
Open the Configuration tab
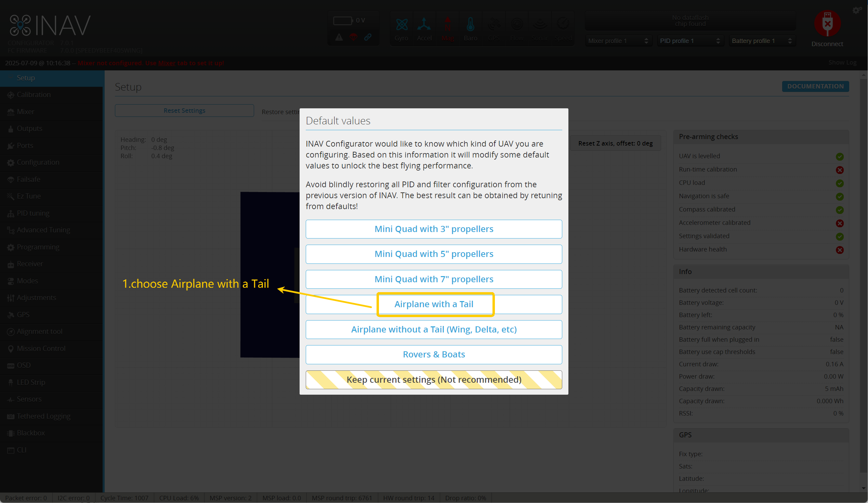coord(52,162)
